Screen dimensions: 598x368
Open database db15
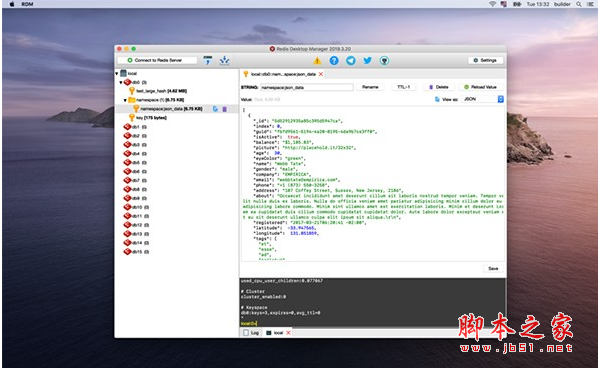pyautogui.click(x=137, y=252)
